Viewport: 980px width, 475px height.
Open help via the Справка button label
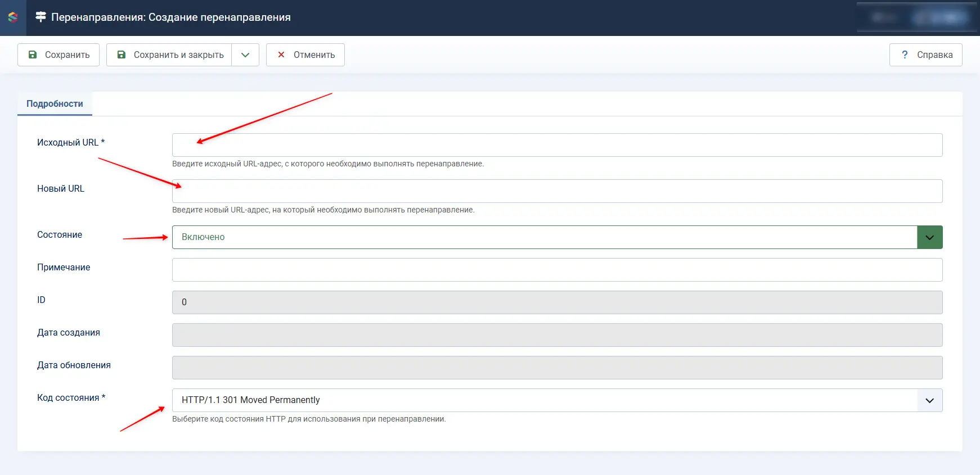point(934,55)
